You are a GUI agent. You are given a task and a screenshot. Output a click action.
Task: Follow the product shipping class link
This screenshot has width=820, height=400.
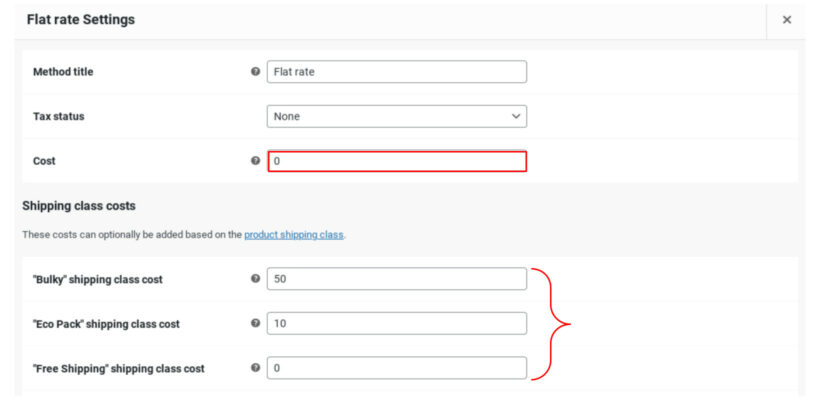click(294, 235)
